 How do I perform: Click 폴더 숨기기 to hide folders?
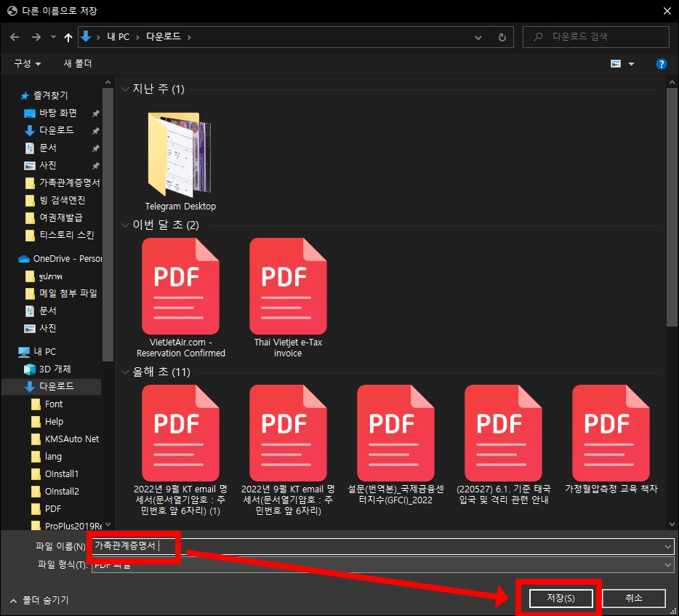coord(39,601)
